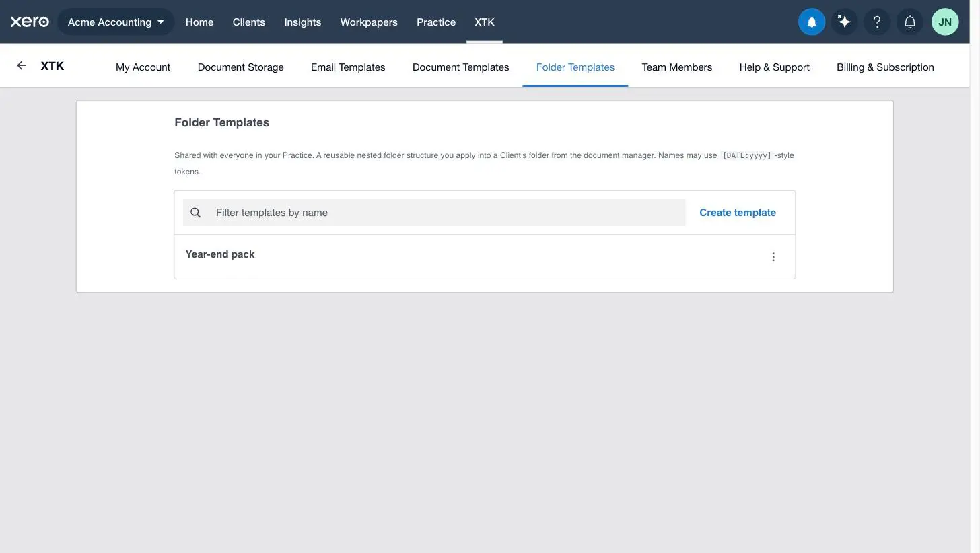
Task: Switch to the Team Members tab
Action: (x=677, y=67)
